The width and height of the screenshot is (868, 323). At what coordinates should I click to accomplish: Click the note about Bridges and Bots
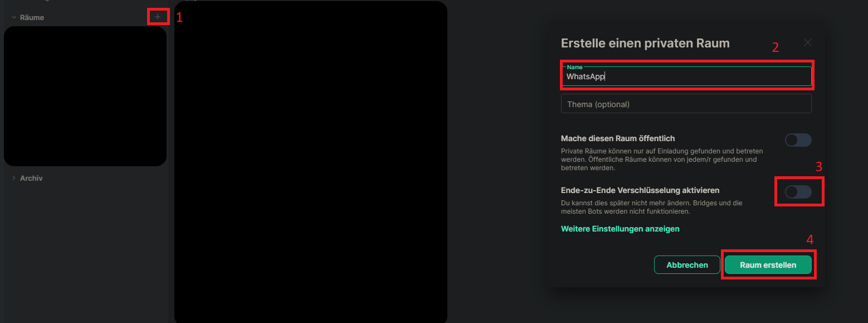click(651, 208)
